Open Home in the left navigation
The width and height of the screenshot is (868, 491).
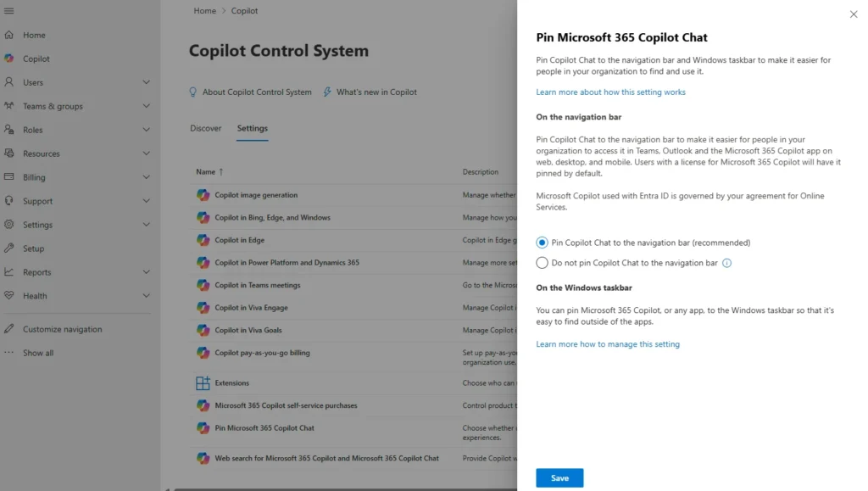34,35
